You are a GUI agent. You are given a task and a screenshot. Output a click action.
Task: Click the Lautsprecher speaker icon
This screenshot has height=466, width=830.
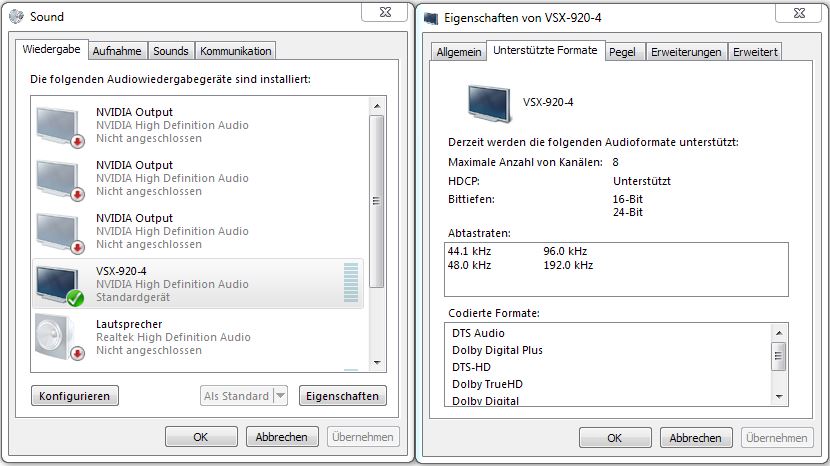click(x=59, y=337)
